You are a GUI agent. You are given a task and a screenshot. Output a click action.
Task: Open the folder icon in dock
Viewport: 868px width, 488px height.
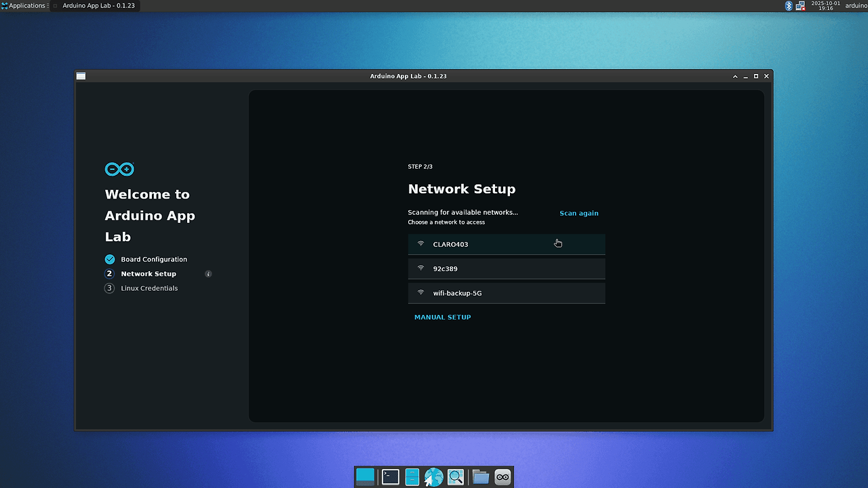coord(481,477)
